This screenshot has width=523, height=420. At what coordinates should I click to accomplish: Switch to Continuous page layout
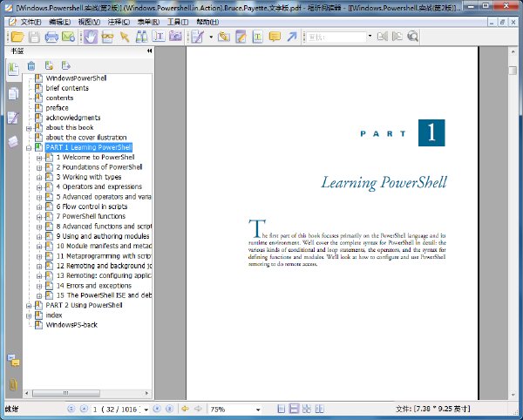tap(295, 409)
